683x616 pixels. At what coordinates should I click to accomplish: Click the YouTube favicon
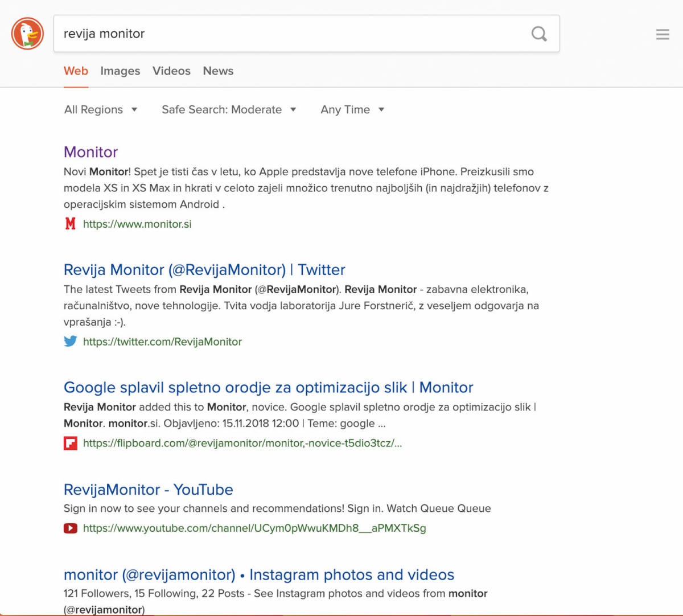click(x=70, y=528)
